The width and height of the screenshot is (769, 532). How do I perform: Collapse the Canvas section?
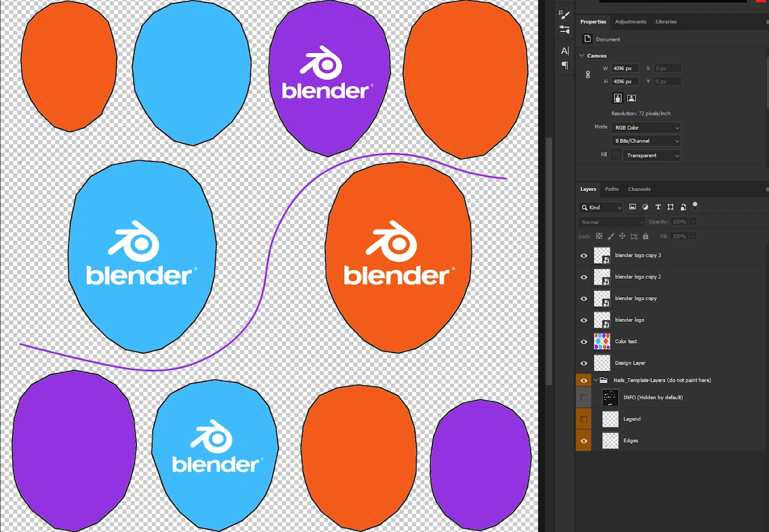coord(582,56)
